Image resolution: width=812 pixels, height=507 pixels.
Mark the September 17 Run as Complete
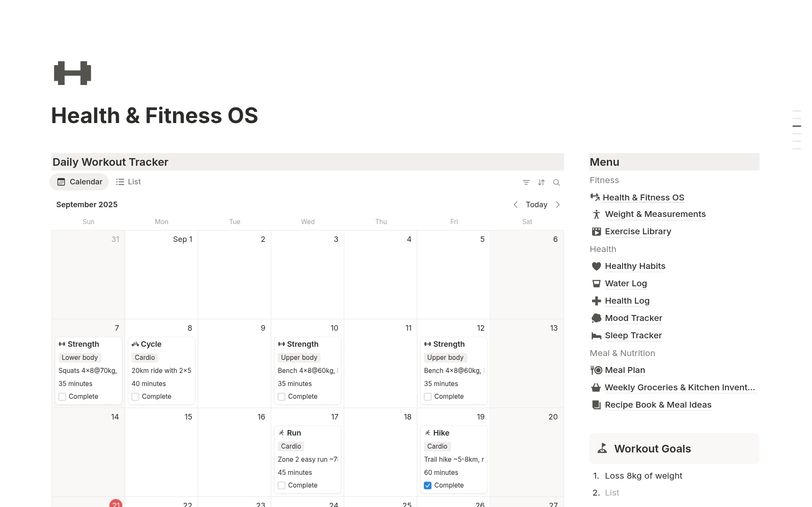[281, 485]
